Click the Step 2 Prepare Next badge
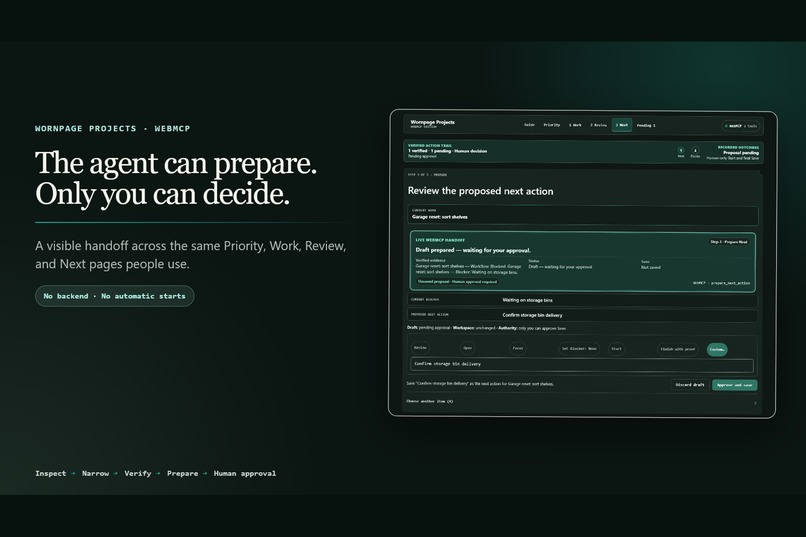Viewport: 806px width, 537px height. pos(729,242)
